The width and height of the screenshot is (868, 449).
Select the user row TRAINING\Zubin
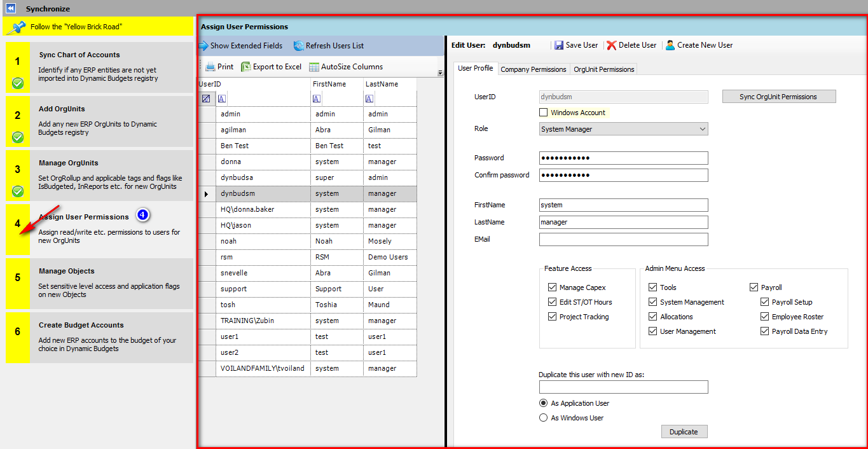pos(308,321)
